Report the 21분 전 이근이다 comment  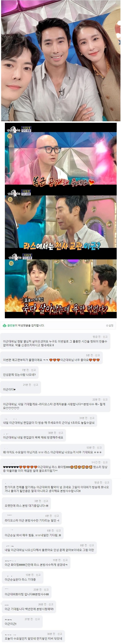coord(36,385)
